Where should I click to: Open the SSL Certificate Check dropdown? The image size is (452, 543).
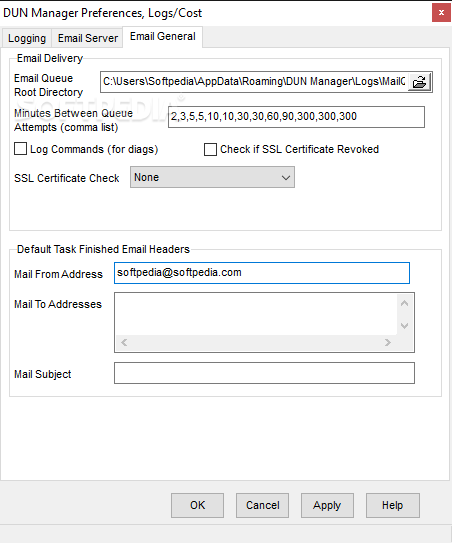212,177
